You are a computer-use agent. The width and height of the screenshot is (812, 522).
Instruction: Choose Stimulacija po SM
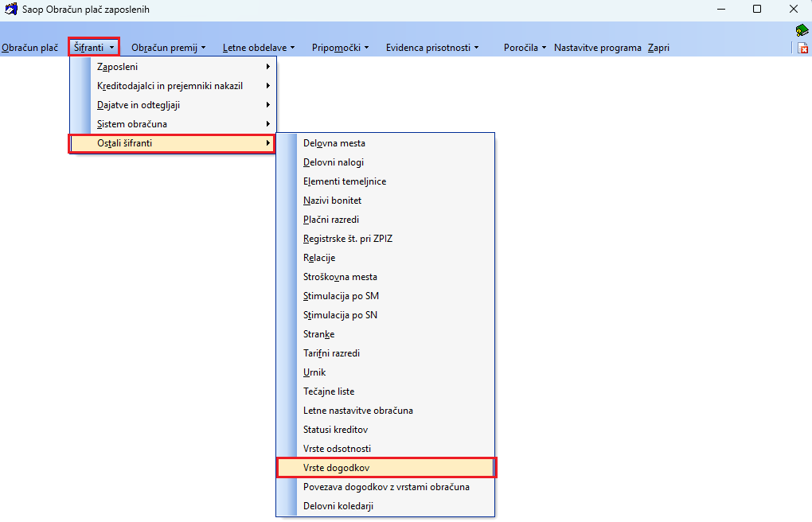tap(385, 296)
